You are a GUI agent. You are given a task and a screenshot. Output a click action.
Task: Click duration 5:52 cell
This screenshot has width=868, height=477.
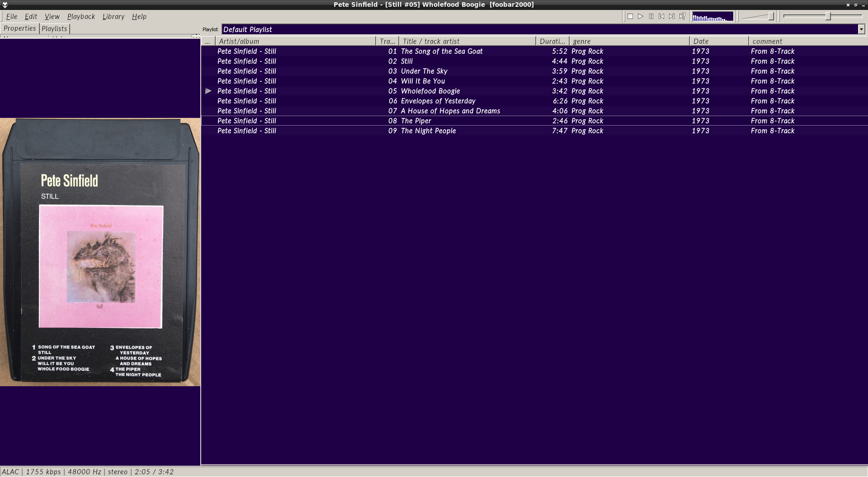559,51
